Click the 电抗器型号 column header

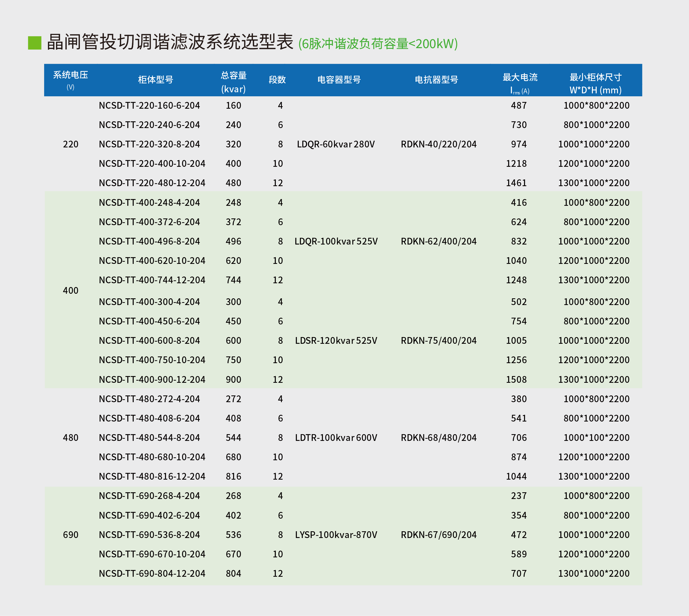point(437,80)
